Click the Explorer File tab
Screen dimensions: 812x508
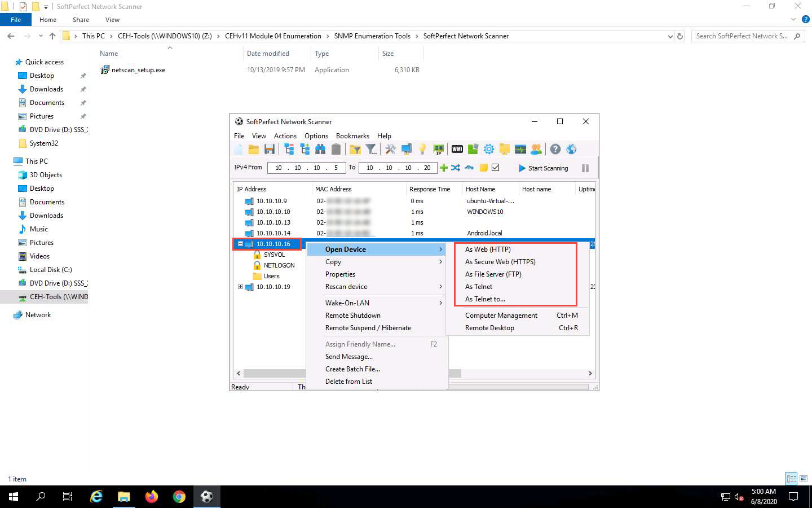tap(16, 20)
